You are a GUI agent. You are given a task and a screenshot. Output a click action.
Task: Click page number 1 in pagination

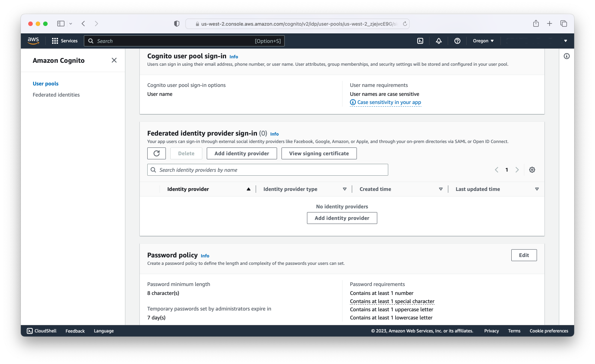tap(506, 170)
